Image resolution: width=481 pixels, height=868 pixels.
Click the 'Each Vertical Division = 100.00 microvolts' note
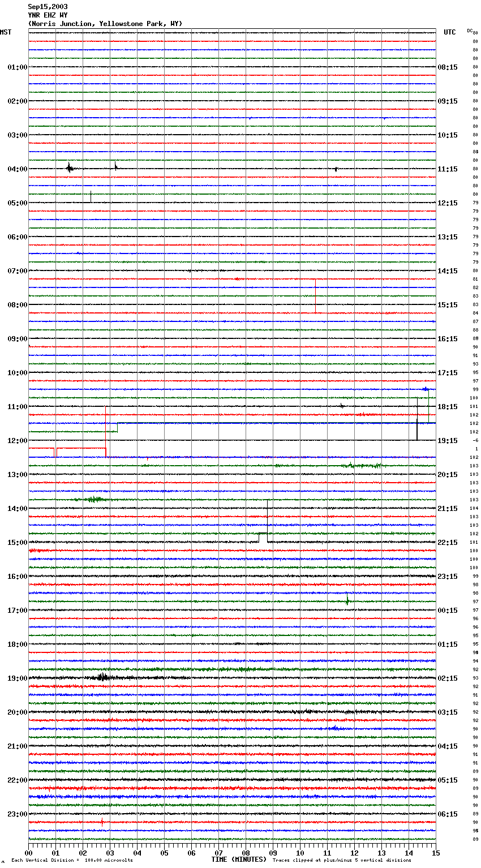coord(72,860)
